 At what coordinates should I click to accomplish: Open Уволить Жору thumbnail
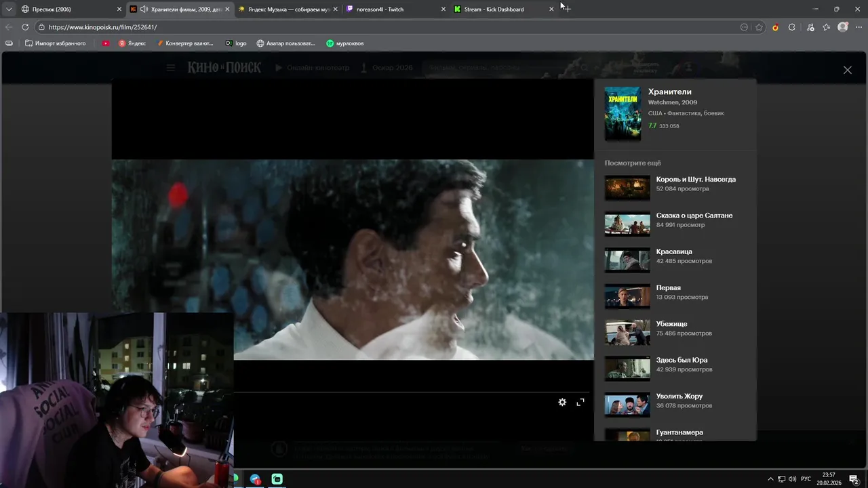click(627, 405)
